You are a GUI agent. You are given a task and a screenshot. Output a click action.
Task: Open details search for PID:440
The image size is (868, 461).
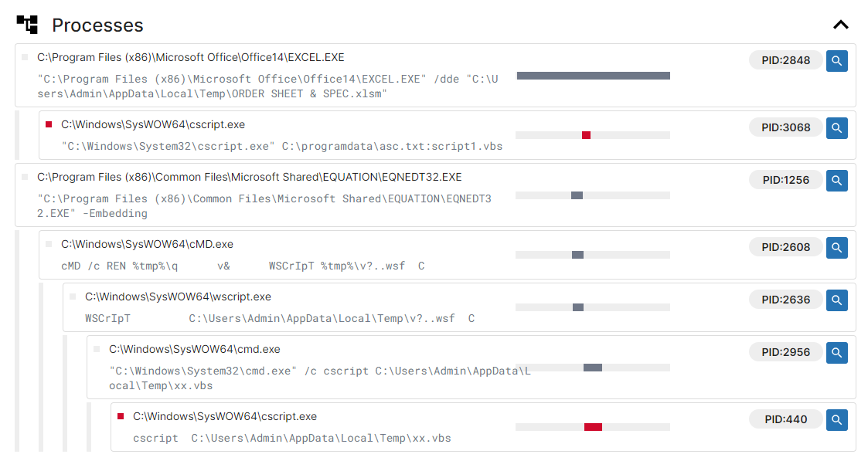pyautogui.click(x=836, y=419)
